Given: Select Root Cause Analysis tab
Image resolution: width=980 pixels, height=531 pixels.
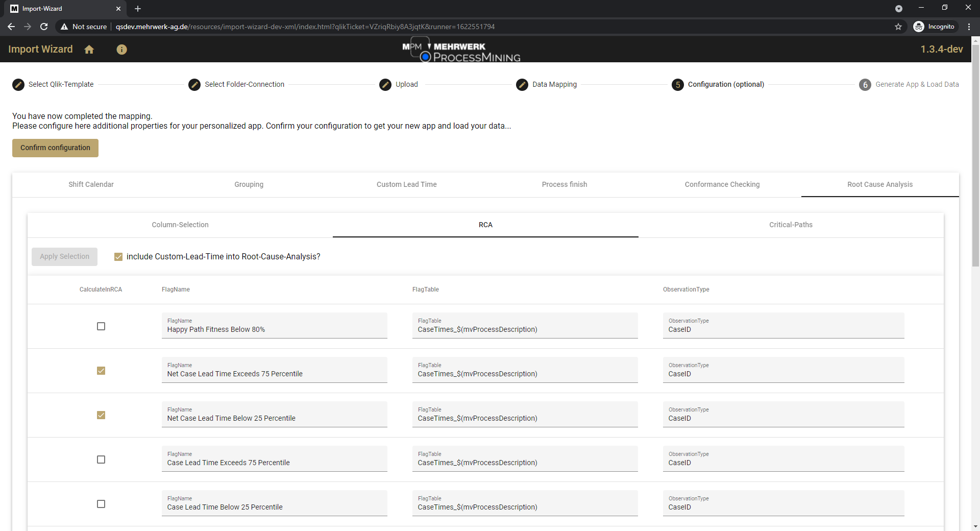Looking at the screenshot, I should click(x=880, y=184).
